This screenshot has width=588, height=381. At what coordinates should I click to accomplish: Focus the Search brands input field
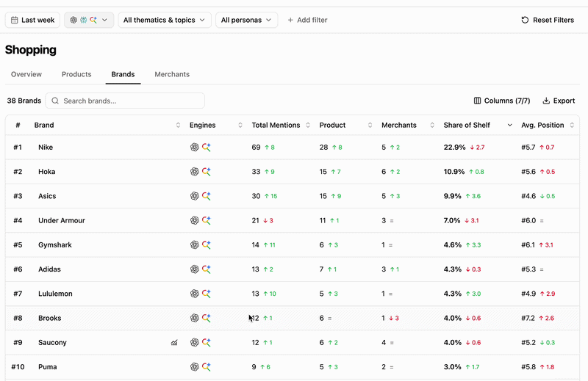coord(125,101)
